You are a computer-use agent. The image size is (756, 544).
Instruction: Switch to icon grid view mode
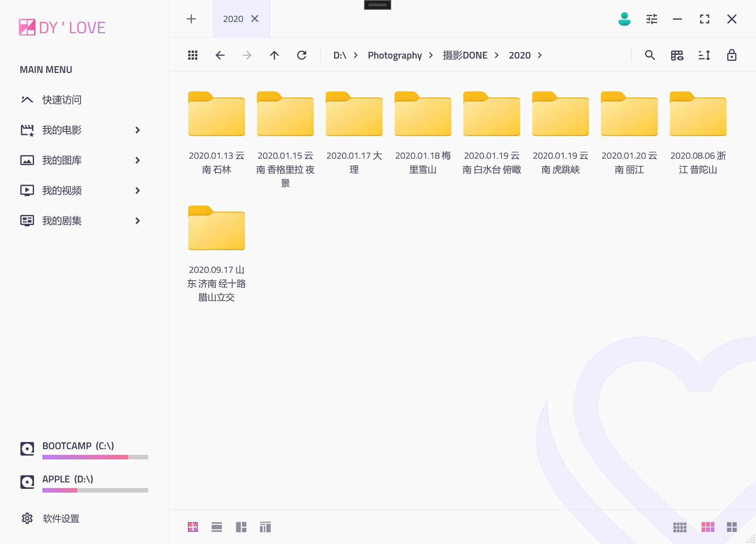pyautogui.click(x=193, y=527)
